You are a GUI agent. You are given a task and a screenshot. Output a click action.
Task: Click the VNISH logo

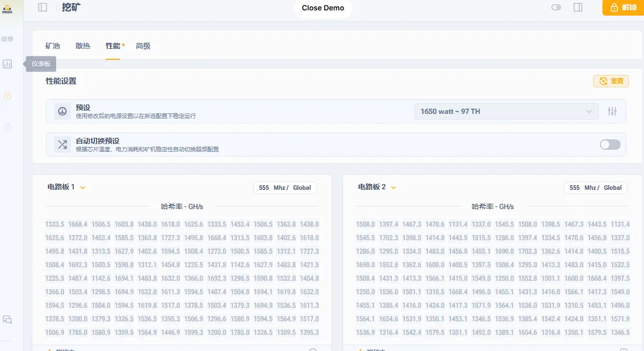tap(7, 9)
